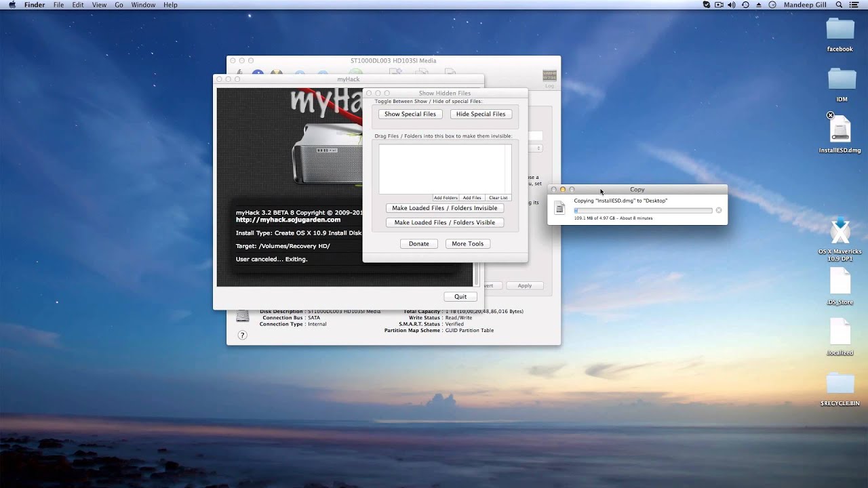The image size is (868, 488).
Task: Open Spotlight search magnifier
Action: pos(839,5)
